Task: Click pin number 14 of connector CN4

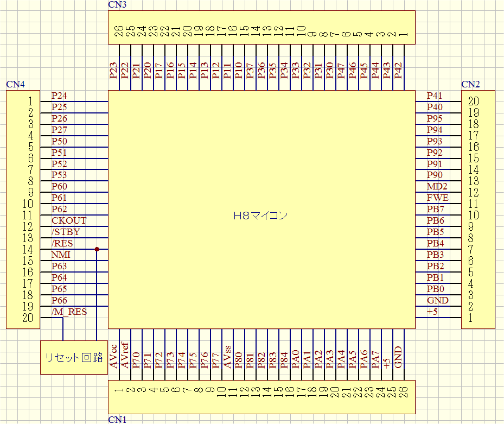Action: pos(28,249)
